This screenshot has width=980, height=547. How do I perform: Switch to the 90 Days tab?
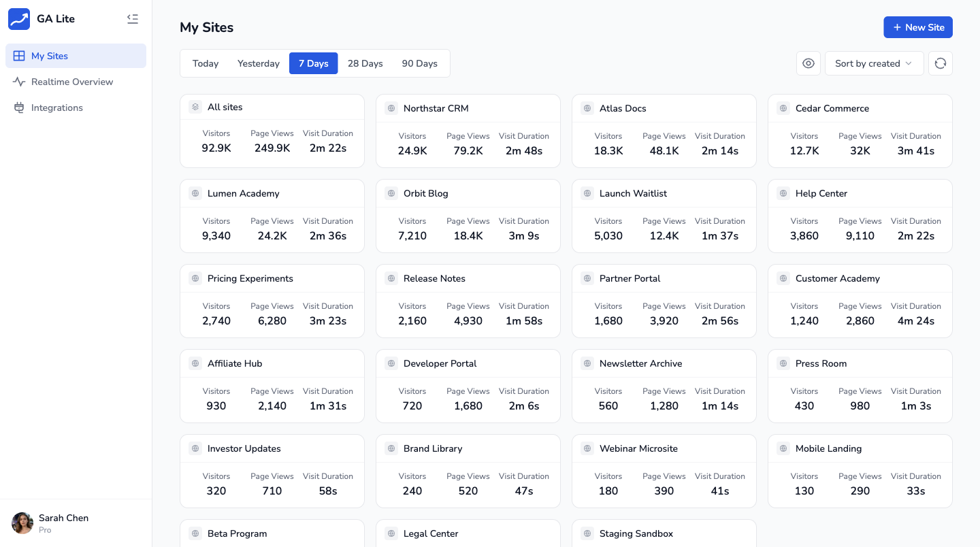tap(420, 63)
